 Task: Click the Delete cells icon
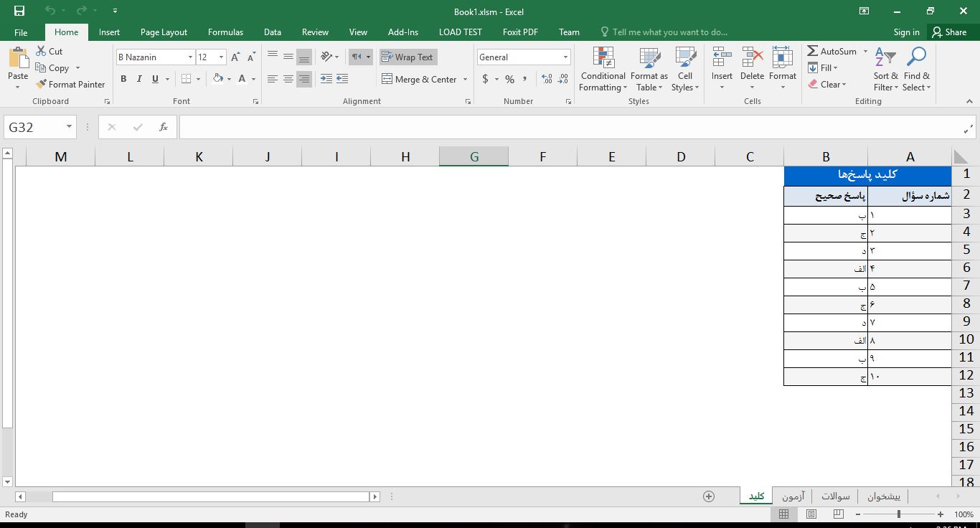pos(752,58)
